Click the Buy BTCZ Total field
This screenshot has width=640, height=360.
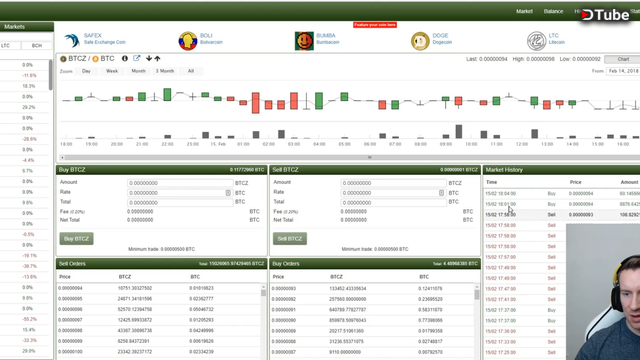180,202
